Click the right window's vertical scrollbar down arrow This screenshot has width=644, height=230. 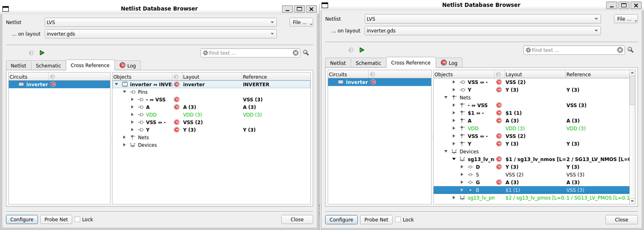pyautogui.click(x=632, y=201)
